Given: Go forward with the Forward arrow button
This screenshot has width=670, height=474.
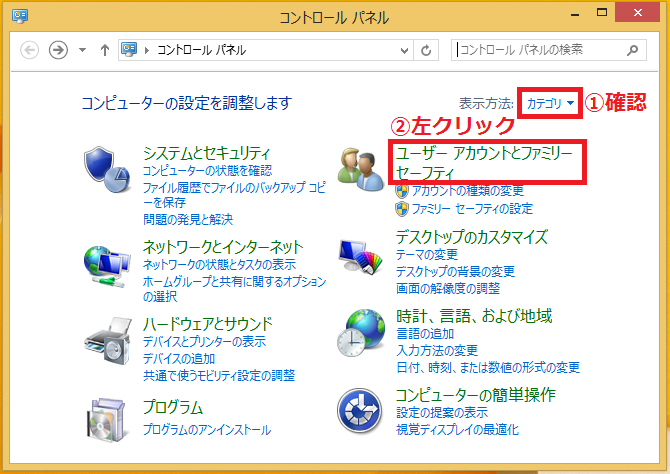Looking at the screenshot, I should pyautogui.click(x=58, y=50).
